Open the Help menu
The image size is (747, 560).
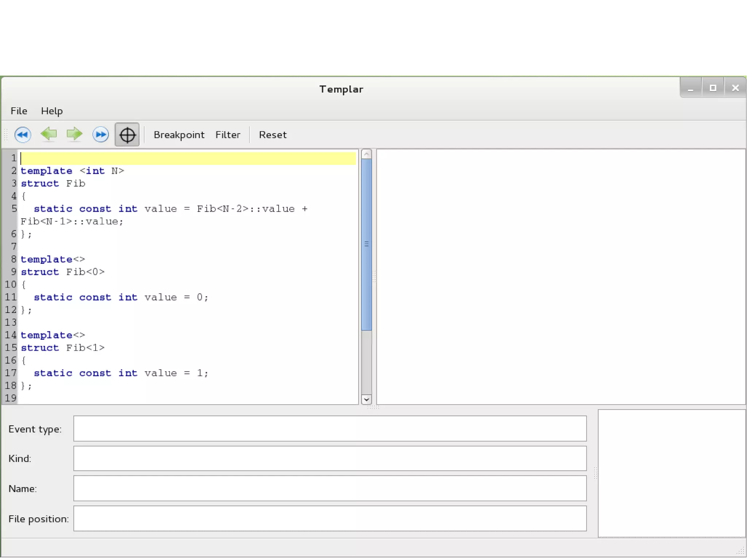pos(52,111)
